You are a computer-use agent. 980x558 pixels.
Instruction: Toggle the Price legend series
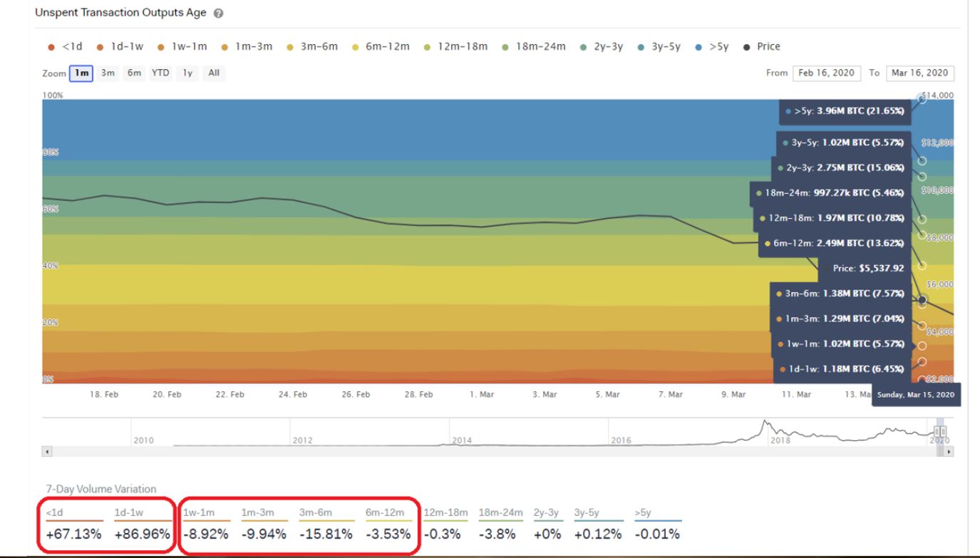761,46
